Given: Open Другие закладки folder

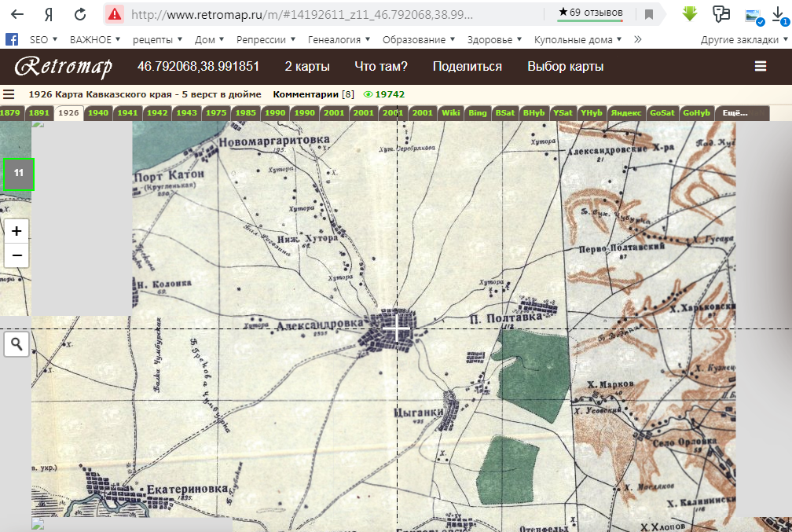Looking at the screenshot, I should click(x=744, y=39).
